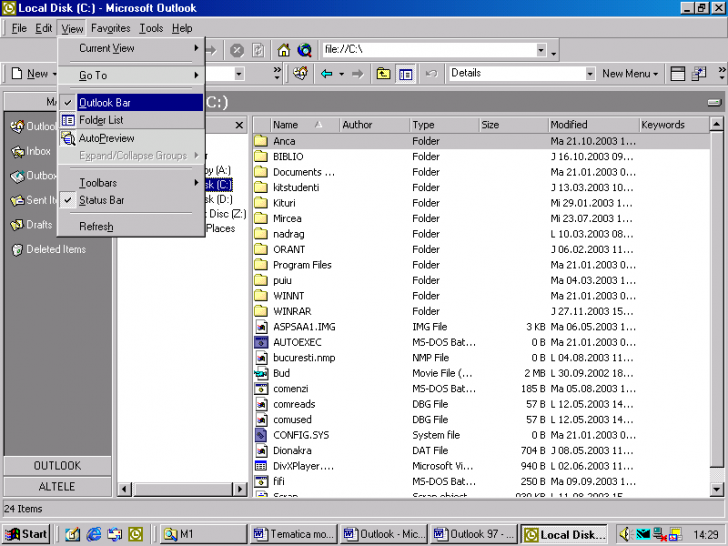Open the Details view dropdown arrow

coord(590,74)
